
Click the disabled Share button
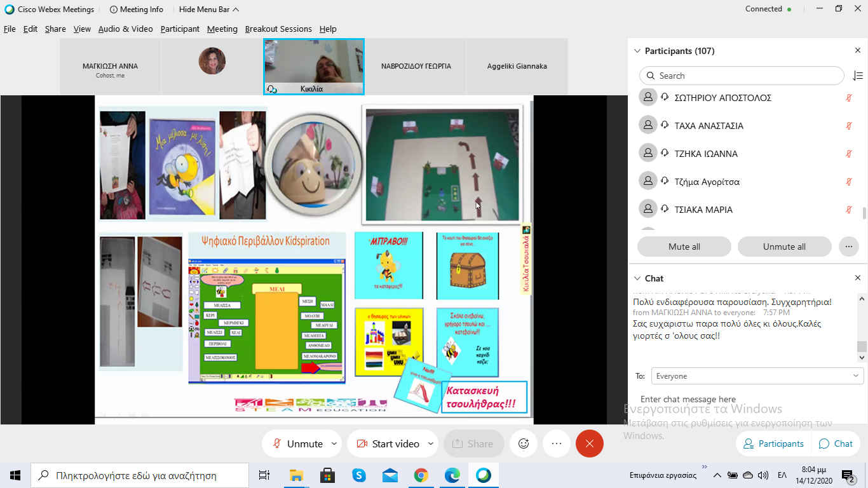coord(473,444)
